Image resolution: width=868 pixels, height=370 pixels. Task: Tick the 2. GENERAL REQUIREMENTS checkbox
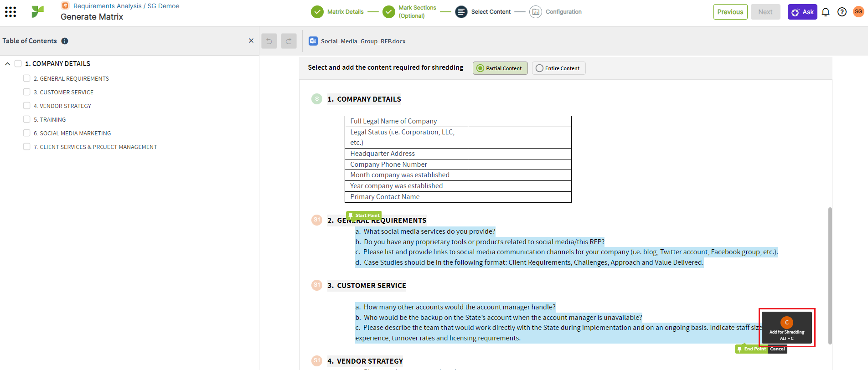point(27,78)
